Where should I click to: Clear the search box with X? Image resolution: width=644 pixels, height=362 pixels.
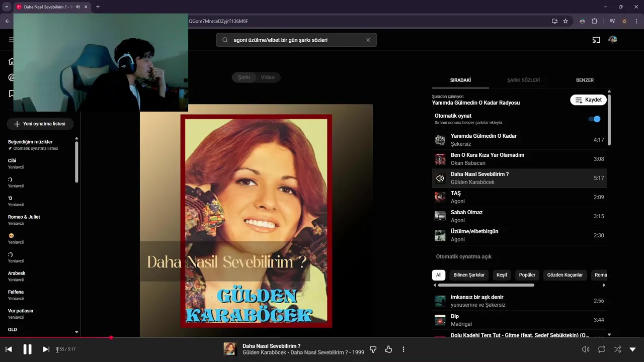pos(368,40)
